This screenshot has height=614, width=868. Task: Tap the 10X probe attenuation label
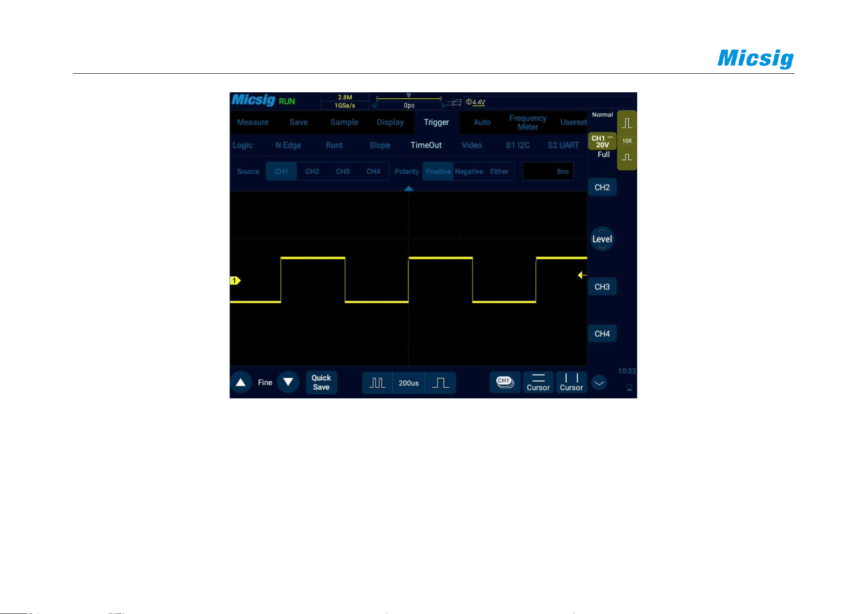click(627, 141)
